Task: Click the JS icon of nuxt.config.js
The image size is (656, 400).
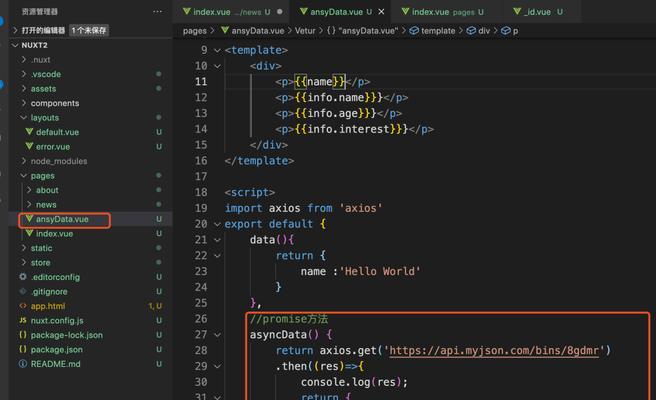Action: point(23,320)
